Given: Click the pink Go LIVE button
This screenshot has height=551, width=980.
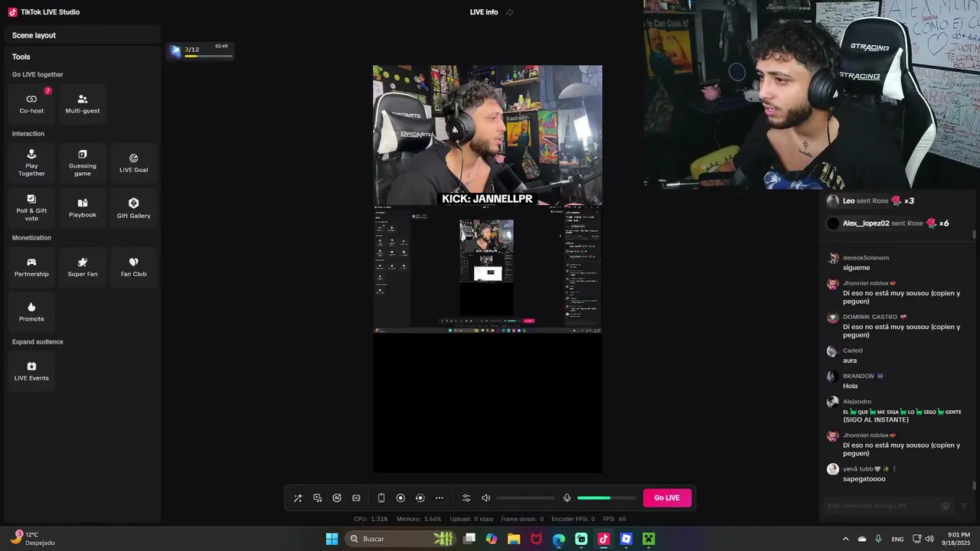Looking at the screenshot, I should click(667, 498).
